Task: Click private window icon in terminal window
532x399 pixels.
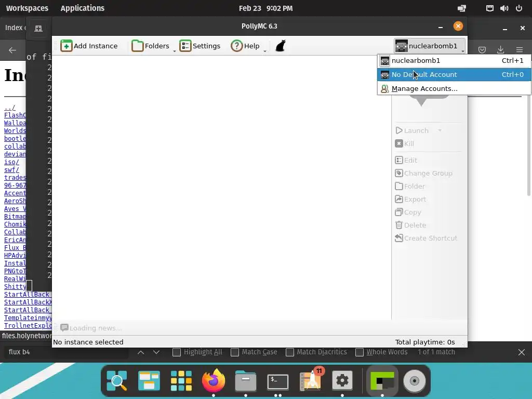Action: (x=38, y=29)
